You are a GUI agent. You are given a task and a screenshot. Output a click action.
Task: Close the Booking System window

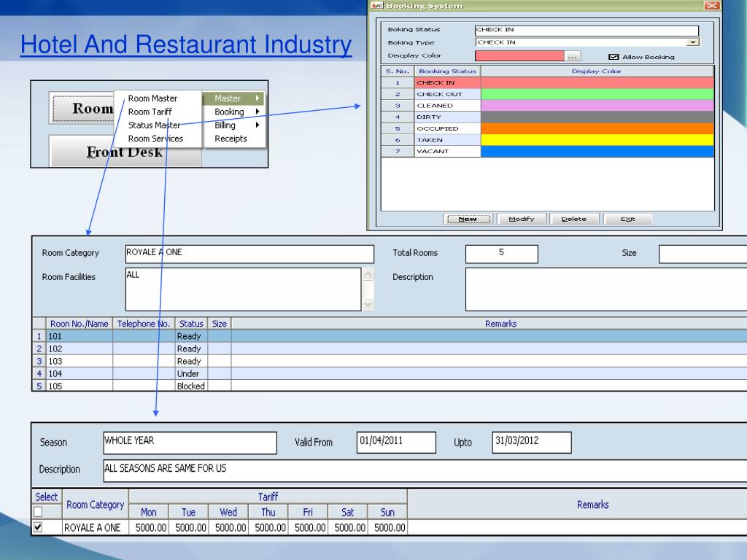click(x=712, y=5)
